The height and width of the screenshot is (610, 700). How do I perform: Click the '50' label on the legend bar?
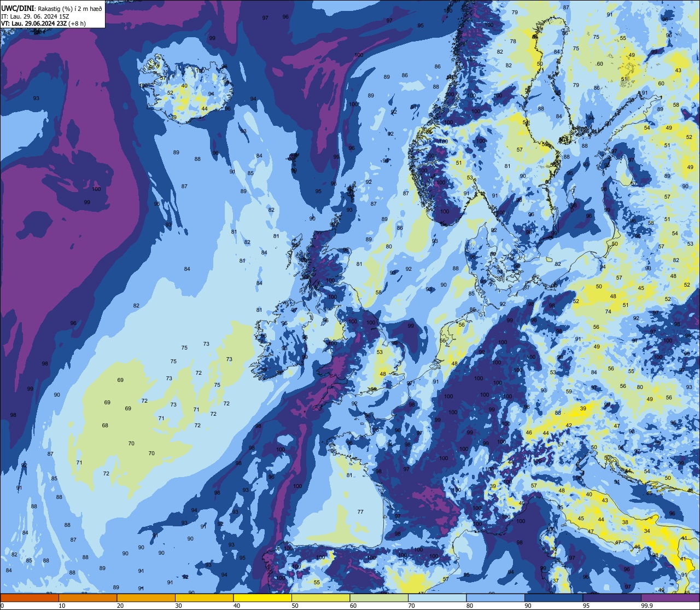[x=295, y=606]
